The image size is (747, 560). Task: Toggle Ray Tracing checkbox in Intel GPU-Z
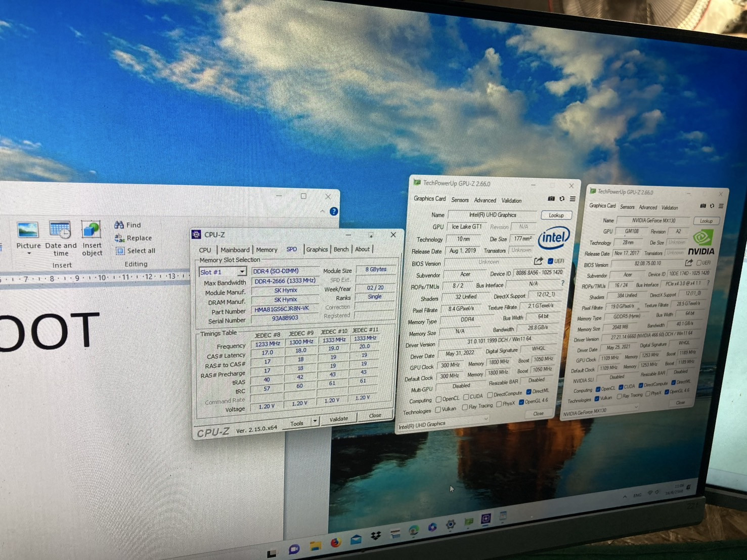[464, 407]
